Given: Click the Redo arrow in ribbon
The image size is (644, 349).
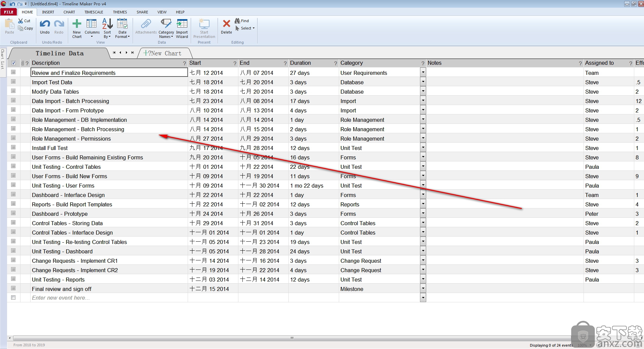Looking at the screenshot, I should (59, 24).
